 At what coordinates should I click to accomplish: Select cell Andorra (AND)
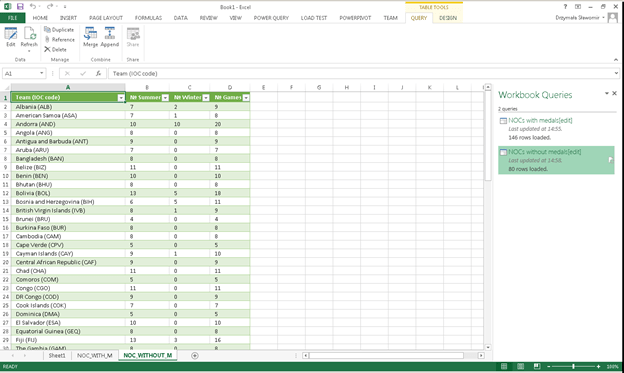(x=68, y=124)
